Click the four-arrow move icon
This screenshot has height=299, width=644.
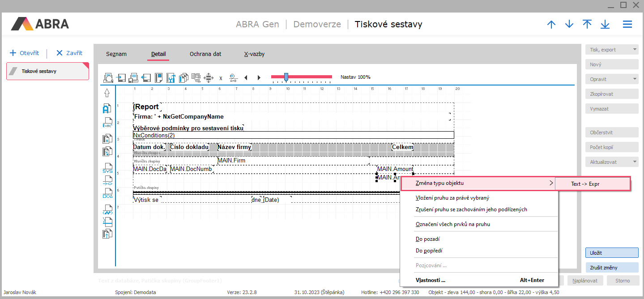pos(208,78)
